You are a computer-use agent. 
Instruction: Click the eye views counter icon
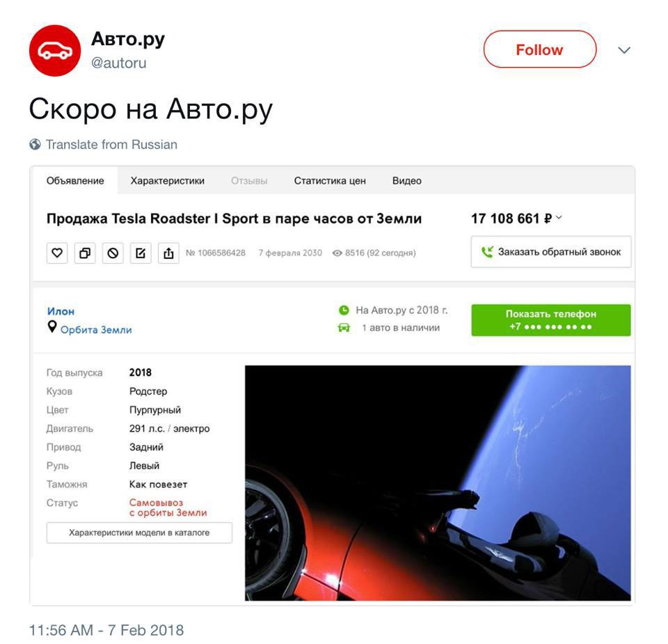pyautogui.click(x=337, y=253)
